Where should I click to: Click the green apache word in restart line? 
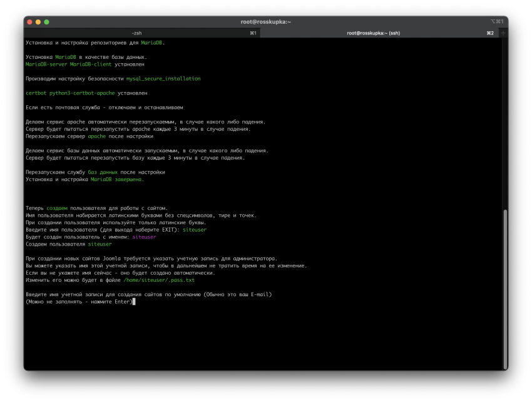click(96, 136)
